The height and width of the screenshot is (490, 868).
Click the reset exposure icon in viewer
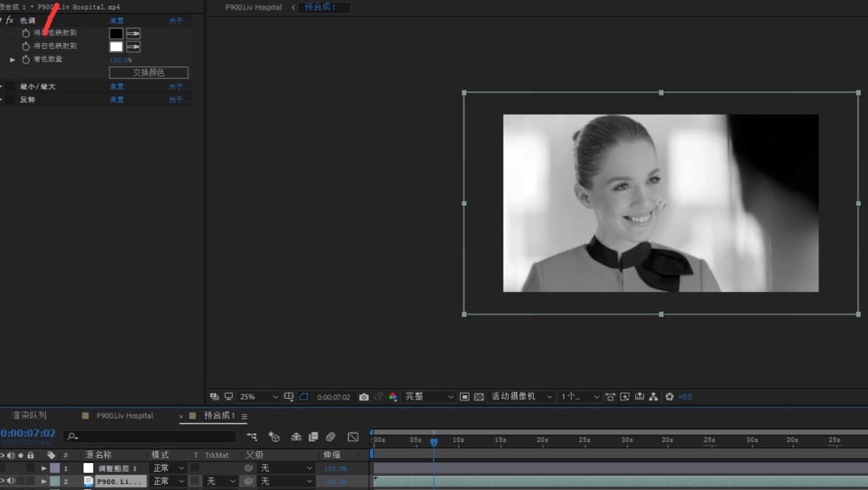click(x=669, y=397)
